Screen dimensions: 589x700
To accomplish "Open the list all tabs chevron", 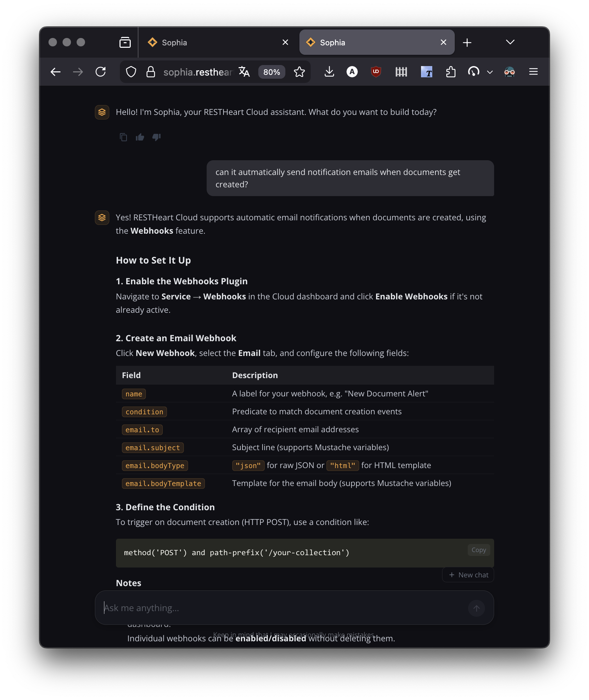I will click(x=510, y=42).
